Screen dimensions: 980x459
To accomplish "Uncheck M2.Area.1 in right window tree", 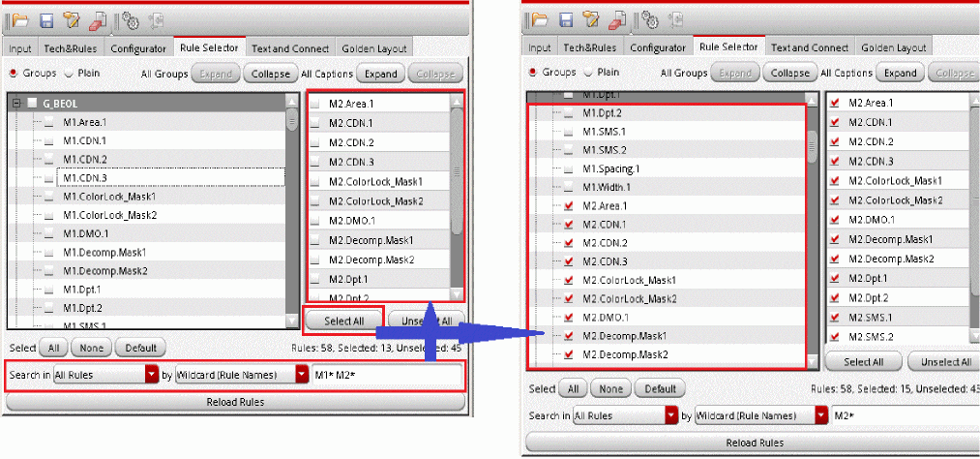I will pyautogui.click(x=568, y=205).
